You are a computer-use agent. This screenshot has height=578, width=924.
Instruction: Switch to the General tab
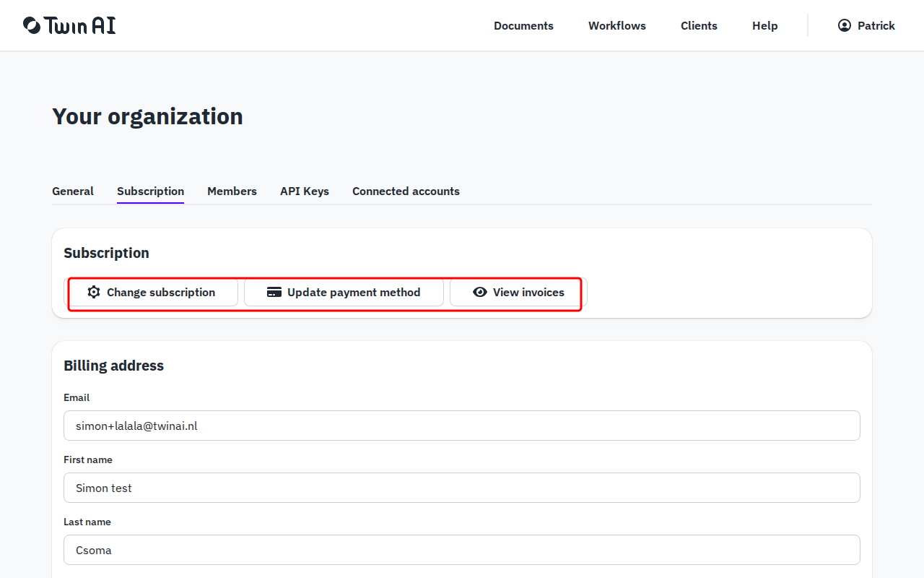[x=72, y=191]
